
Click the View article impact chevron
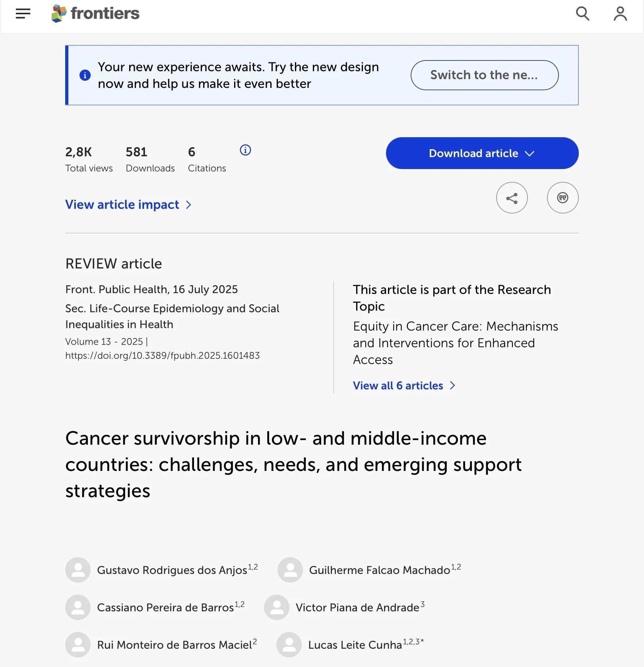click(188, 205)
